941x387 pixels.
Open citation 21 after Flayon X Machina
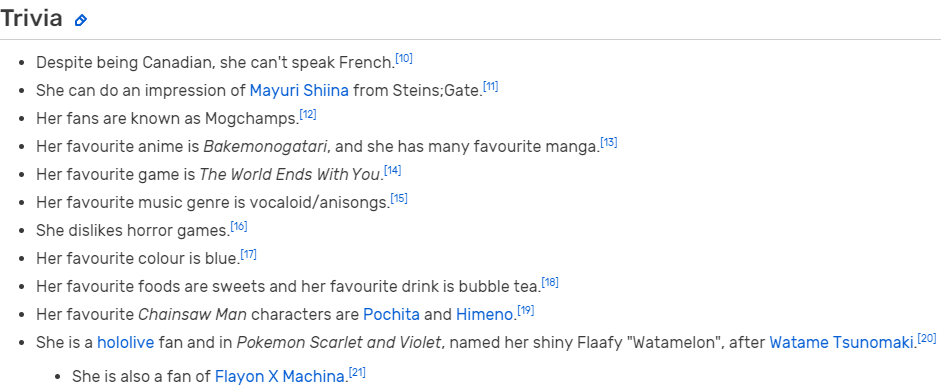click(357, 373)
